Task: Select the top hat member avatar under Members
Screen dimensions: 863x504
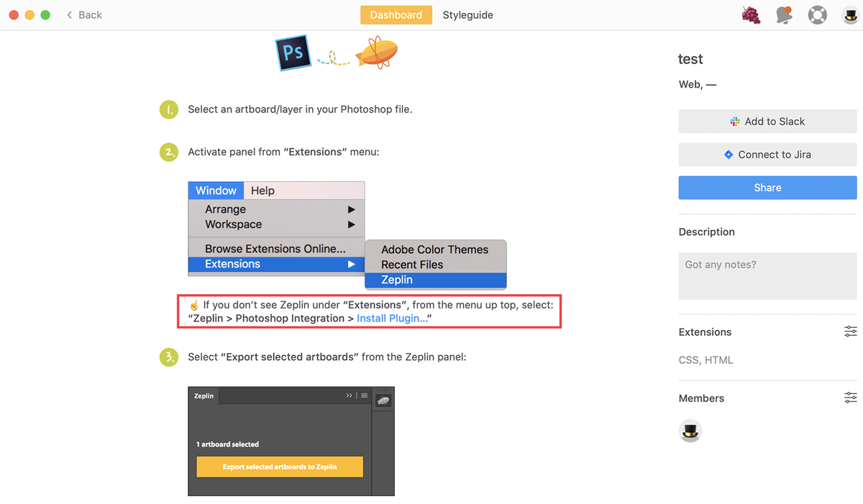Action: tap(690, 431)
